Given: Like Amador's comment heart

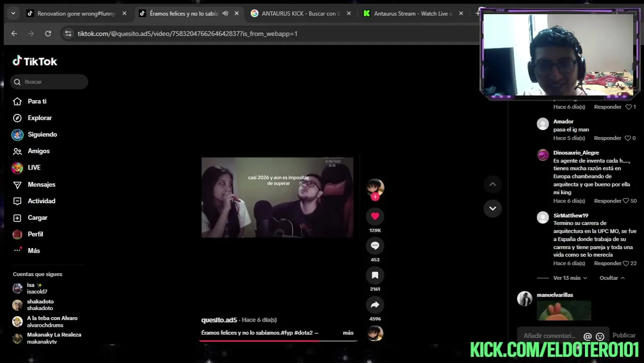Looking at the screenshot, I should 628,138.
